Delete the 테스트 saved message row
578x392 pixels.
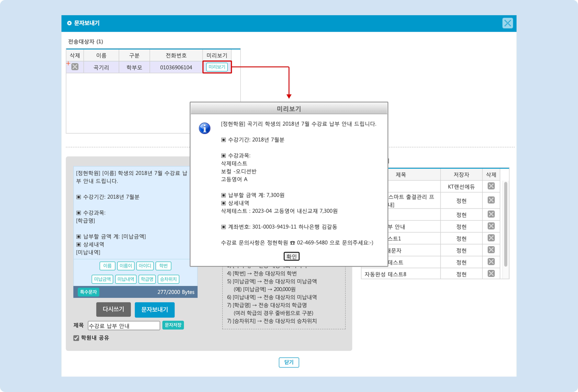[x=491, y=262]
